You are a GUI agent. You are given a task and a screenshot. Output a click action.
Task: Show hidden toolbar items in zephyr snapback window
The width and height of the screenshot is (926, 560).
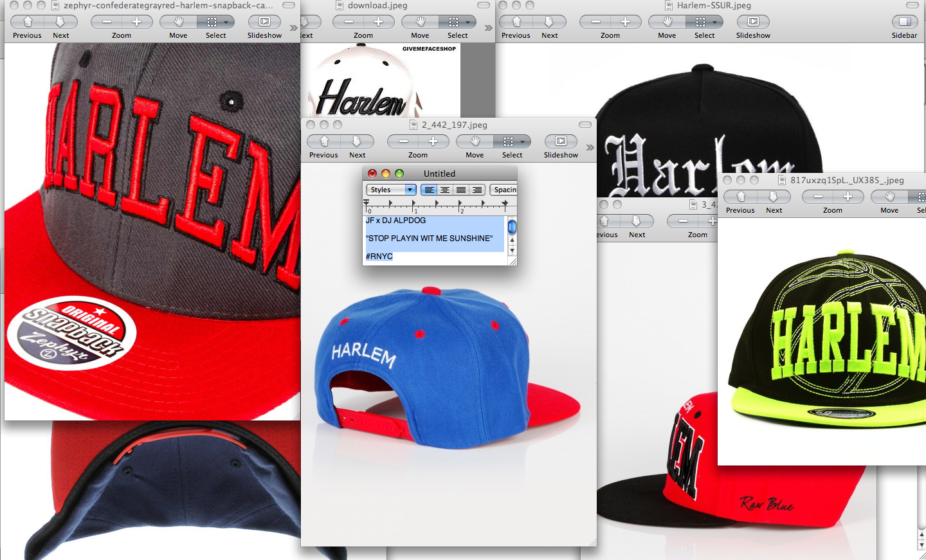pos(294,28)
